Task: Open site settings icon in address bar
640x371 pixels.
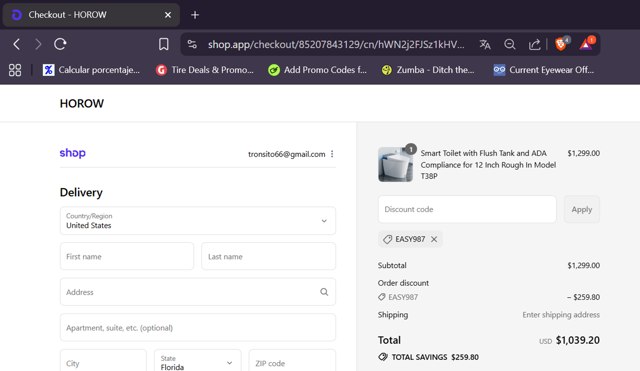Action: click(x=192, y=44)
